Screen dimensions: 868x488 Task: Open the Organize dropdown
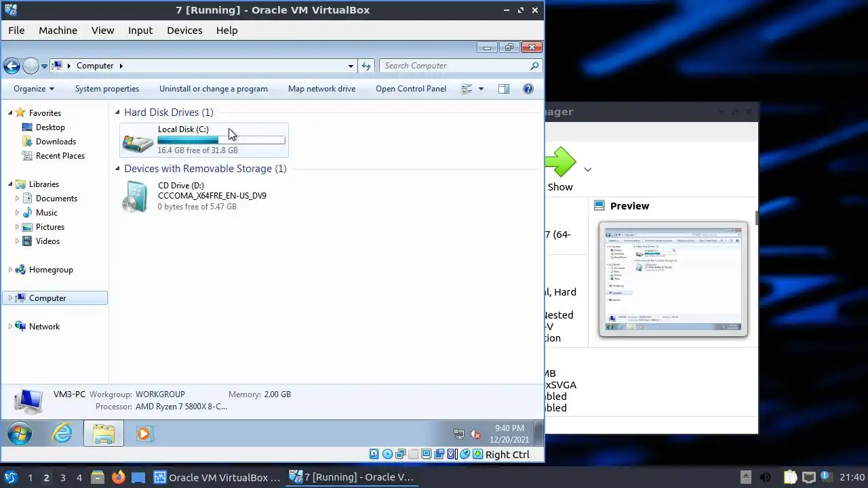coord(34,89)
